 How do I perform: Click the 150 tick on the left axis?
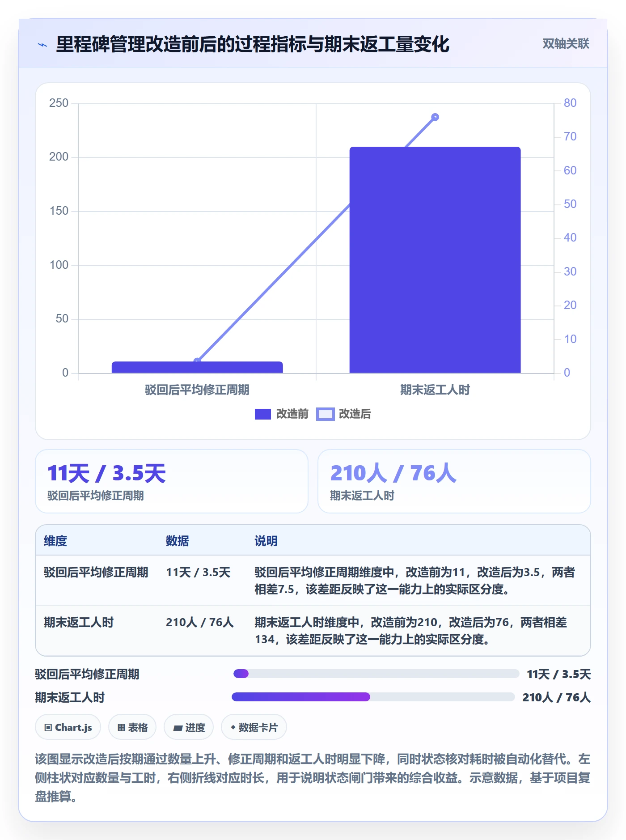click(x=59, y=211)
